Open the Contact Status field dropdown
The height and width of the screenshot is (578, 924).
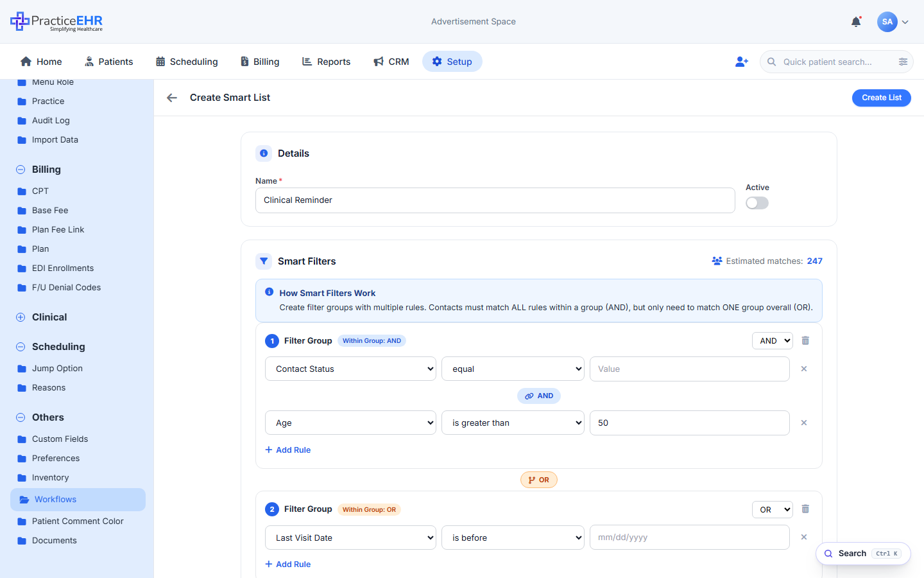[350, 369]
